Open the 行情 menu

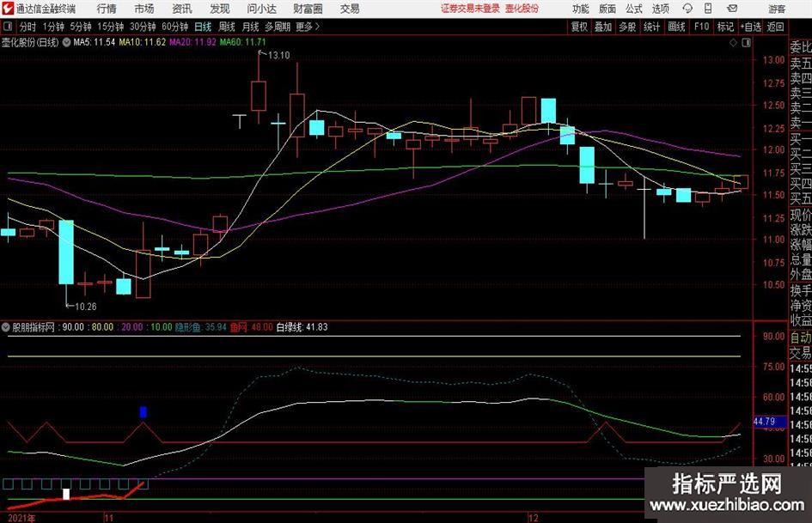coord(107,9)
